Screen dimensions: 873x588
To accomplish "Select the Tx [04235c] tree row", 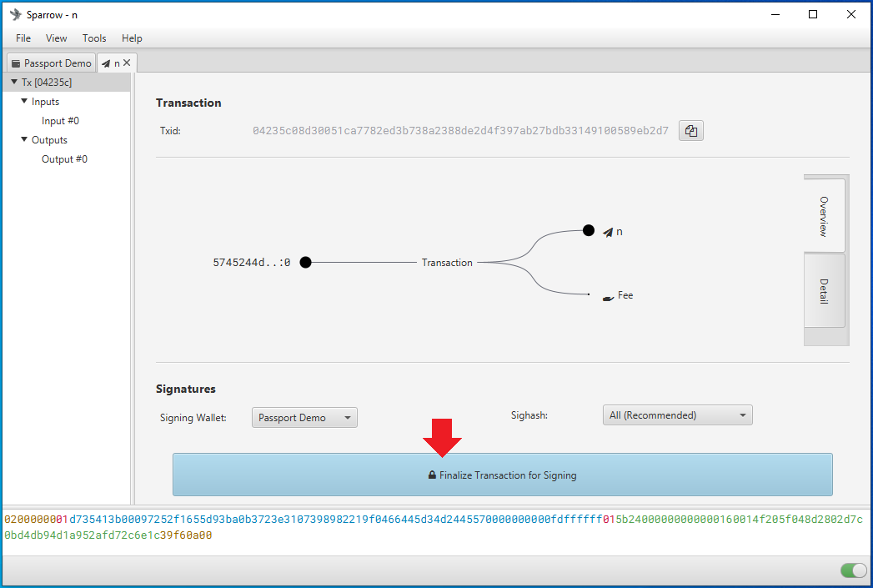I will pyautogui.click(x=66, y=83).
